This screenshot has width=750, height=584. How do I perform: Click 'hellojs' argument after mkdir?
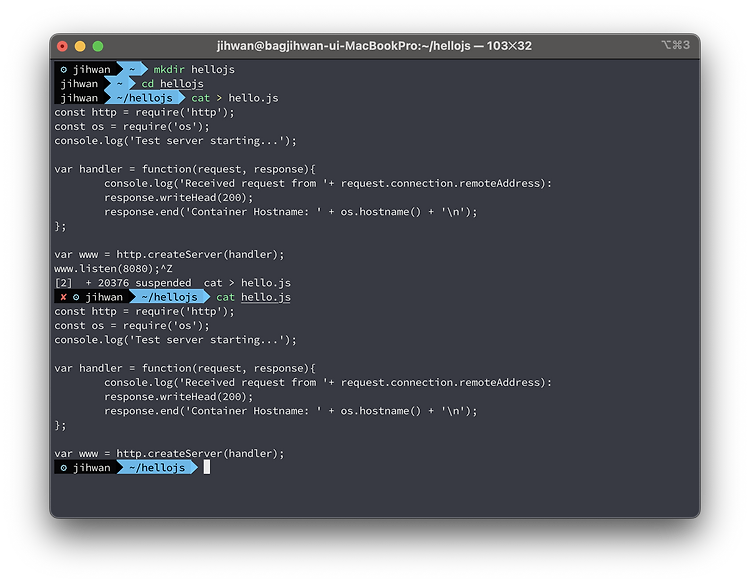[x=213, y=70]
